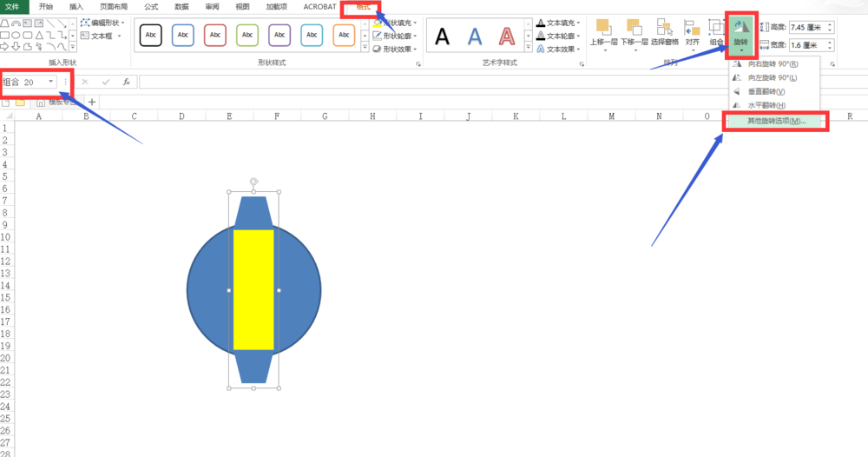Select the right arrow block shape
Viewport: 868px width, 457px height.
(4, 47)
